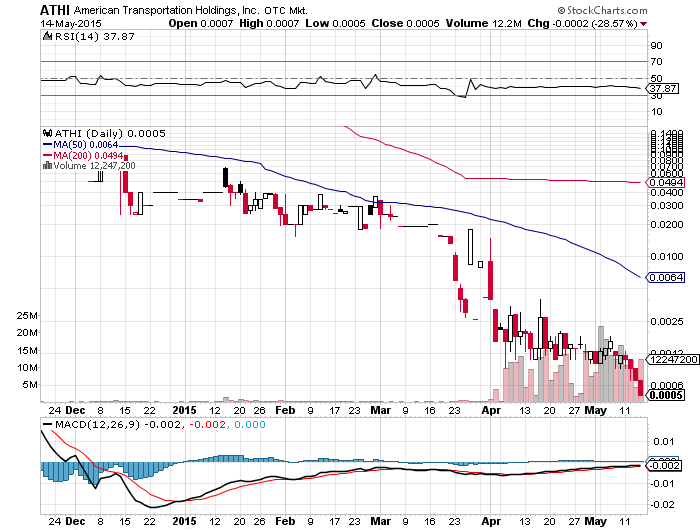Click the 0.01 MACD axis label
Screen dimensions: 700x530
click(664, 442)
